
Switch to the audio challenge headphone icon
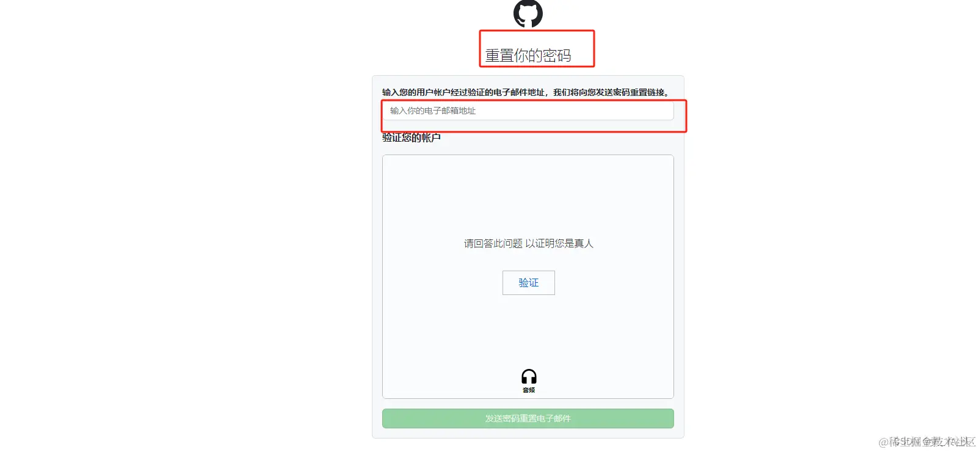(x=529, y=376)
